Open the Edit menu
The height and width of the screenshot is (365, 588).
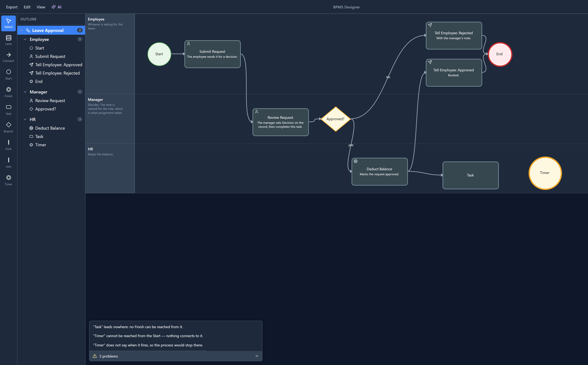(x=27, y=7)
